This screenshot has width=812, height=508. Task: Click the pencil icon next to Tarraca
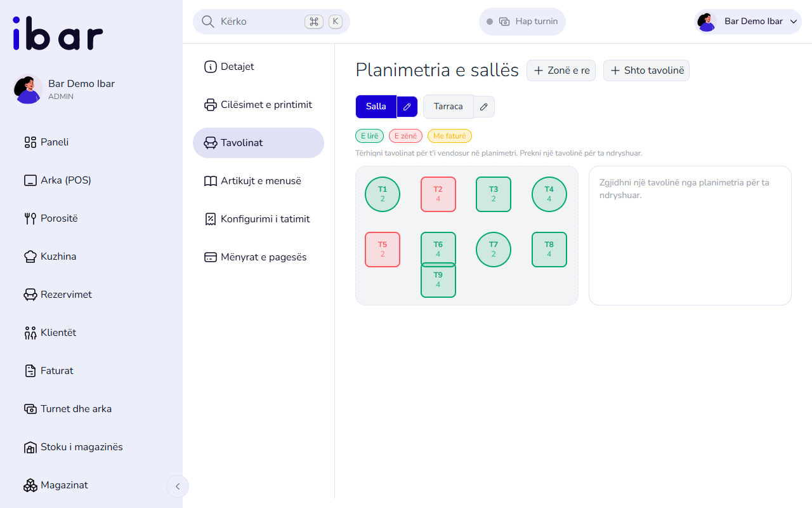pyautogui.click(x=484, y=107)
